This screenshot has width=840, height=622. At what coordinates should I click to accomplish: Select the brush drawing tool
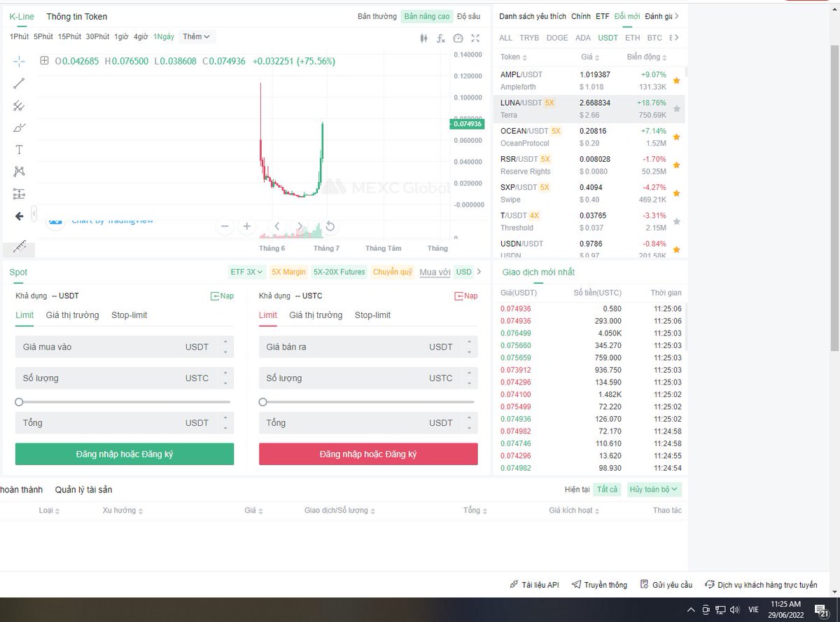[19, 127]
